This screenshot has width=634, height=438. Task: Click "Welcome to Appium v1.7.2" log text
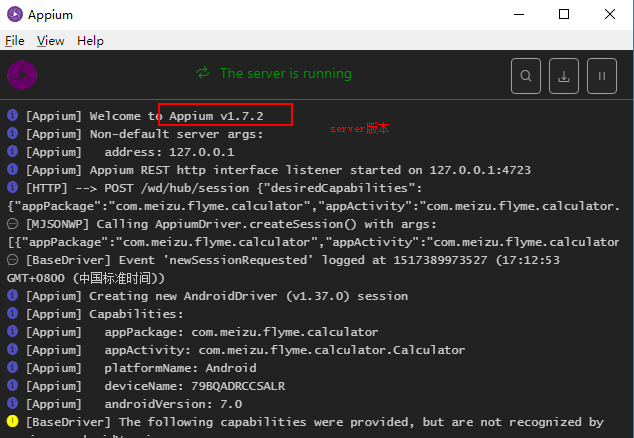(x=176, y=116)
